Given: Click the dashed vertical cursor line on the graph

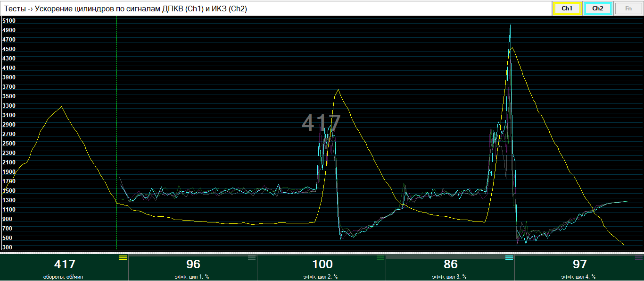Looking at the screenshot, I should point(116,133).
